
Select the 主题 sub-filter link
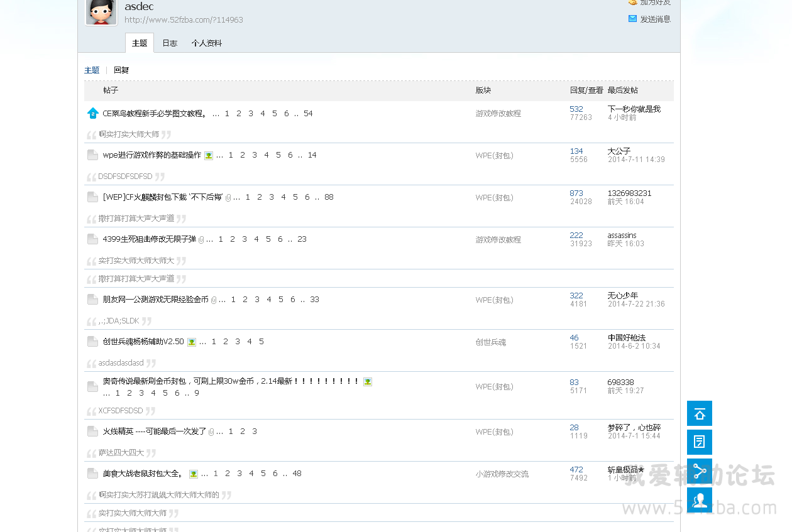pos(92,70)
